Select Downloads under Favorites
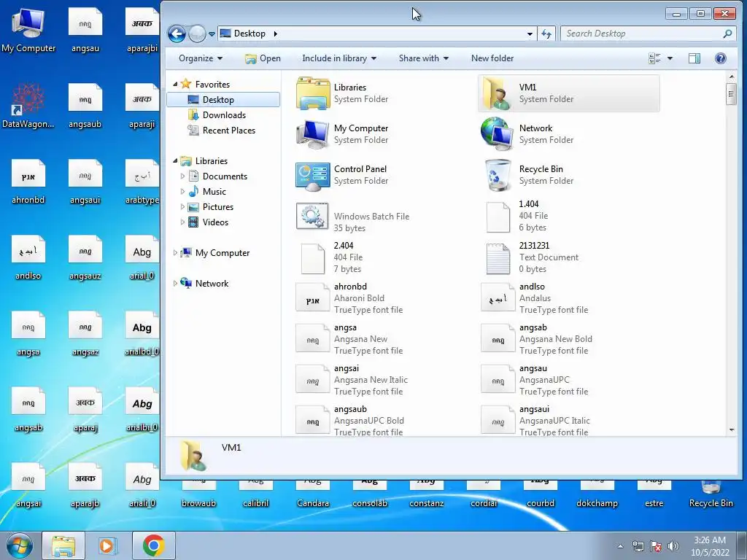The height and width of the screenshot is (560, 747). tap(224, 114)
